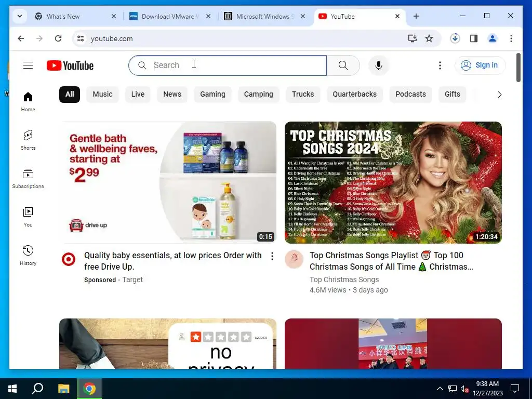The width and height of the screenshot is (532, 399).
Task: Open YouTube settings three-dot menu
Action: [440, 65]
